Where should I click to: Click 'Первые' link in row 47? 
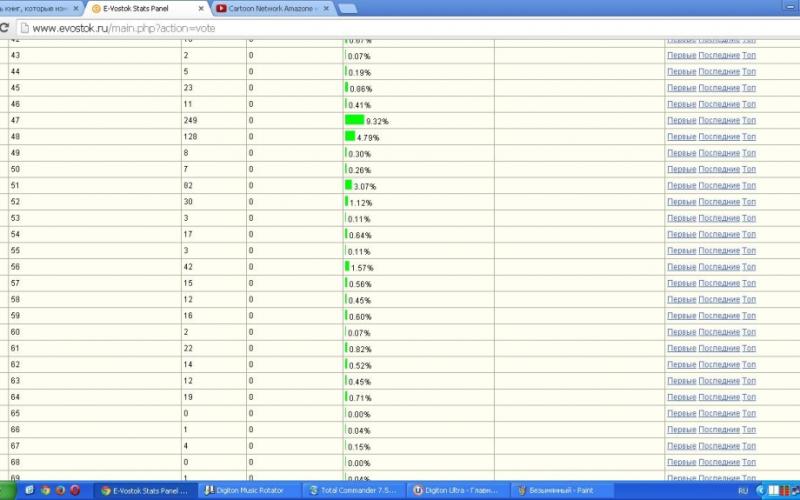click(x=681, y=120)
